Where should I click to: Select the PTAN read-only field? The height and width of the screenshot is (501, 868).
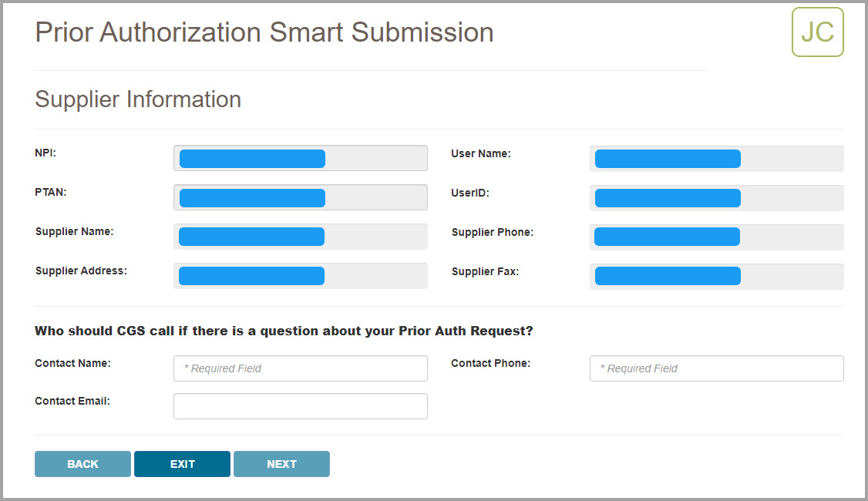click(300, 197)
